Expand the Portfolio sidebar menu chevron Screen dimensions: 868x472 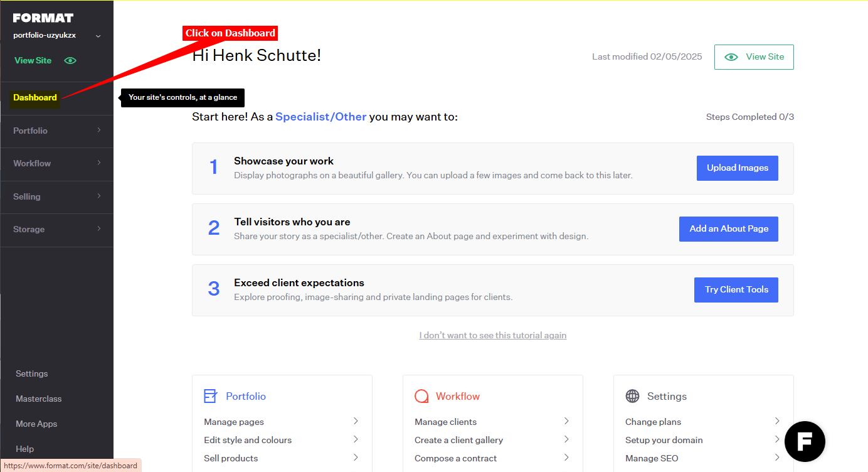[x=99, y=130]
